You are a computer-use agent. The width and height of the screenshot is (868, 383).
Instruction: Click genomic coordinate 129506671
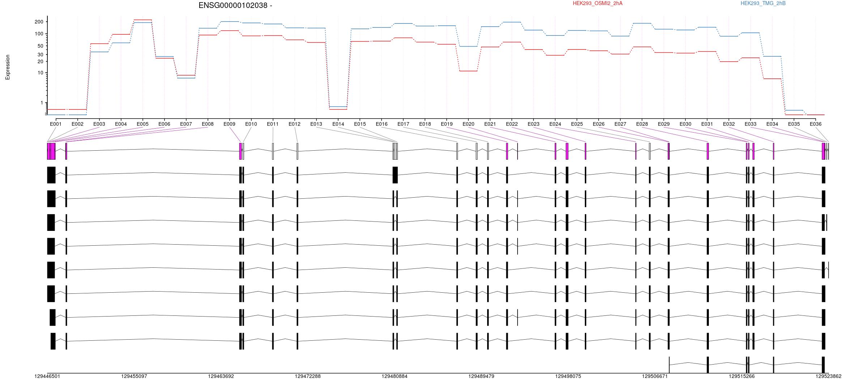pyautogui.click(x=655, y=376)
